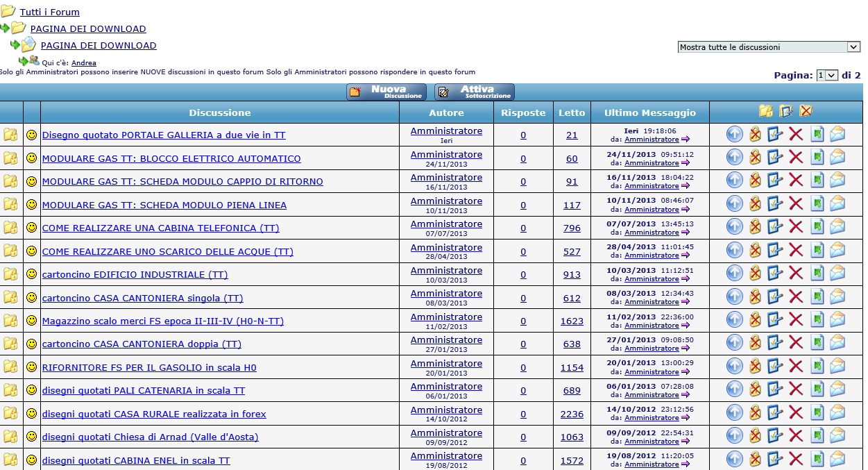Viewport: 868px width, 470px height.
Task: Click the blue up-arrow icon for CASA RURALE row
Action: (735, 414)
